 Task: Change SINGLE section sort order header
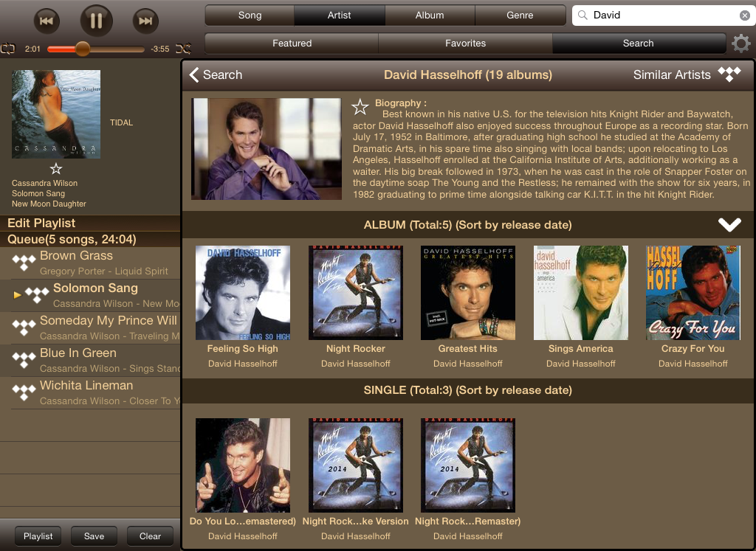[x=467, y=390]
